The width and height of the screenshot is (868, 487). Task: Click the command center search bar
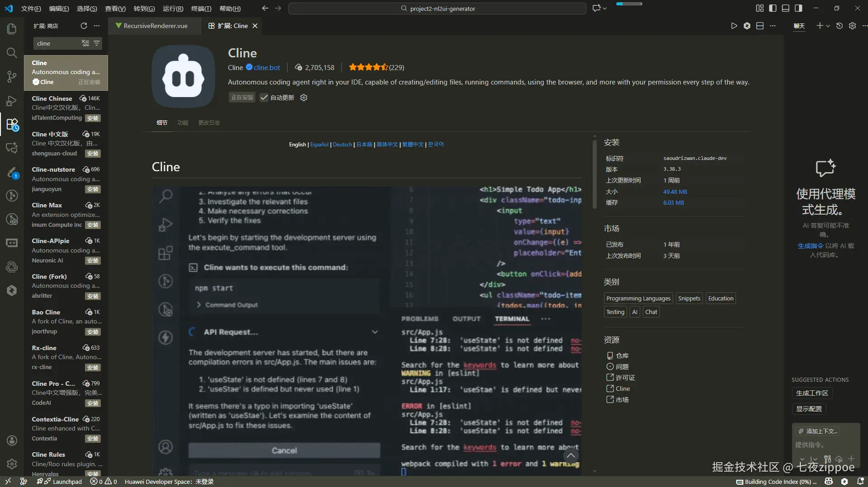coord(437,9)
